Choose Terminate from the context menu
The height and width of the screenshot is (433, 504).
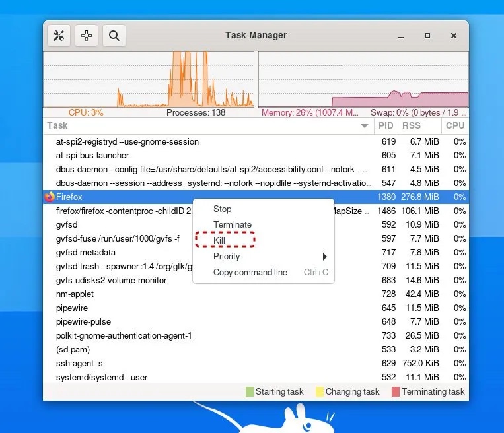233,224
